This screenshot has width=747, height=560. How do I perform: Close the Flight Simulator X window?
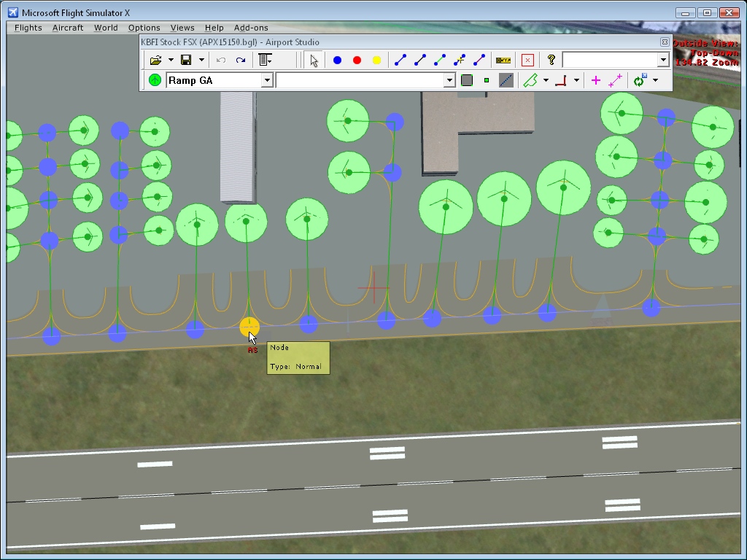click(x=729, y=13)
